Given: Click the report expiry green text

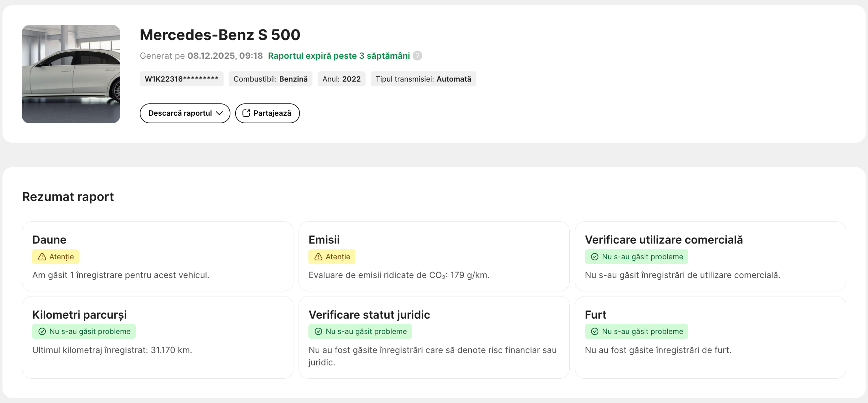Looking at the screenshot, I should pyautogui.click(x=339, y=56).
